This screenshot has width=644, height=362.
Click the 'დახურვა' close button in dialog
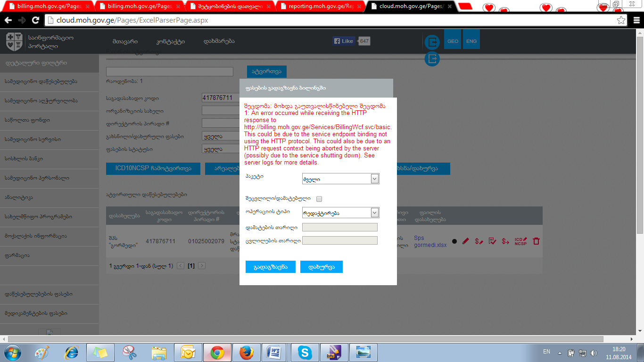pos(321,267)
